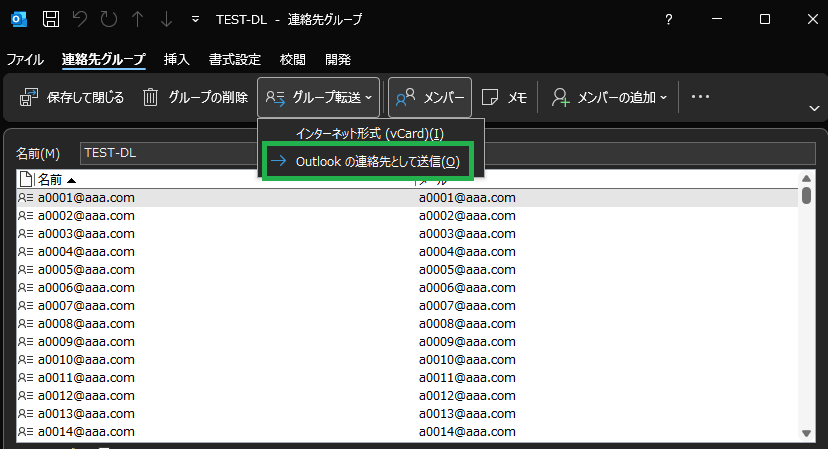Open the メモ notes view
This screenshot has height=449, width=828.
pyautogui.click(x=504, y=97)
